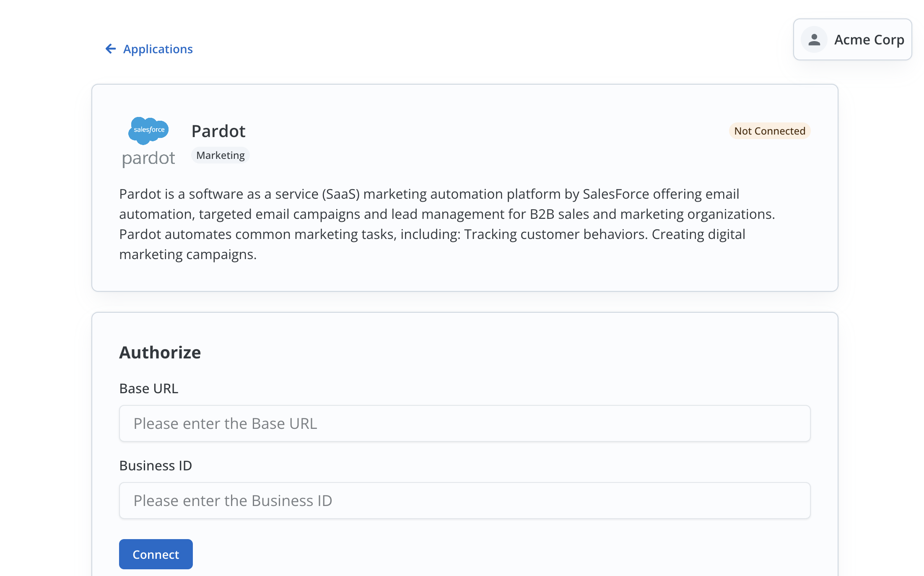The image size is (924, 576).
Task: Select the Pardot description text
Action: tap(447, 224)
